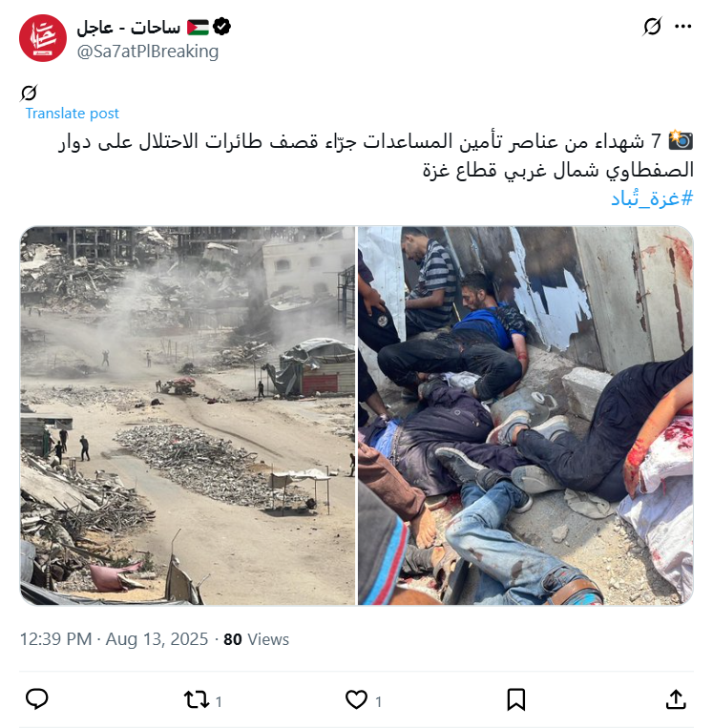The image size is (713, 728).
Task: Open the right photo in the post
Action: tap(526, 416)
